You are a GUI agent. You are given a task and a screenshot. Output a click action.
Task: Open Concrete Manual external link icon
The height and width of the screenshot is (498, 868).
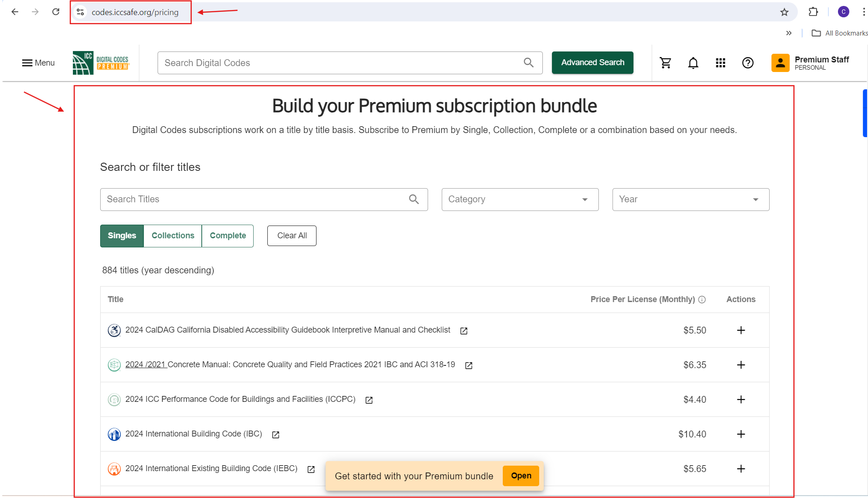469,365
